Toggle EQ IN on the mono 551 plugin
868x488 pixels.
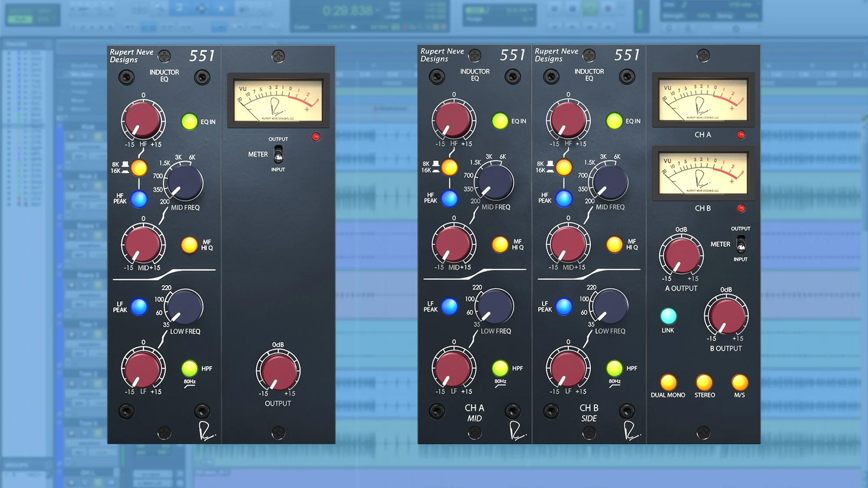[x=189, y=121]
